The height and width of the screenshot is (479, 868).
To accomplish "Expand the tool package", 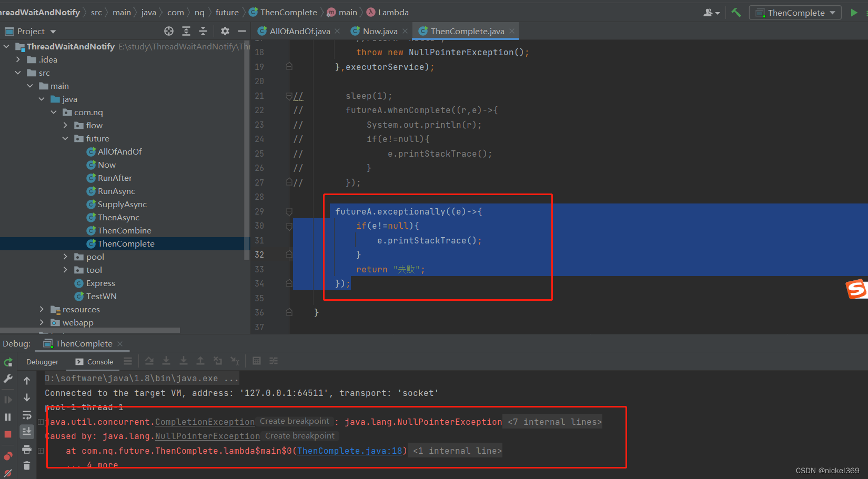I will (x=65, y=270).
